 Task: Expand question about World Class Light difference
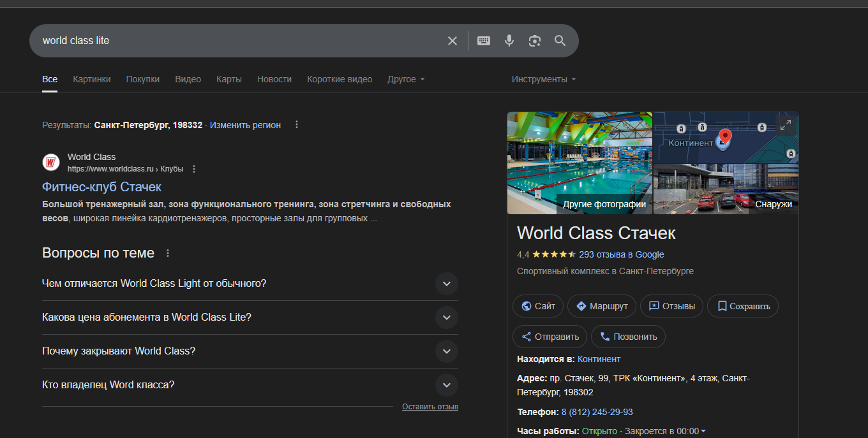tap(250, 284)
